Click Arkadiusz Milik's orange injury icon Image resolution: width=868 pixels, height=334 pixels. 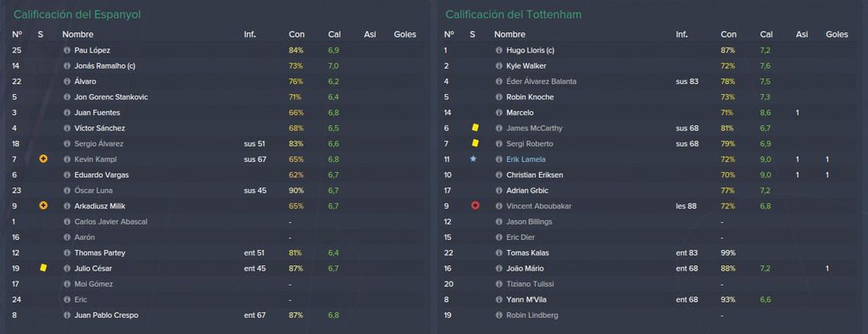click(43, 205)
